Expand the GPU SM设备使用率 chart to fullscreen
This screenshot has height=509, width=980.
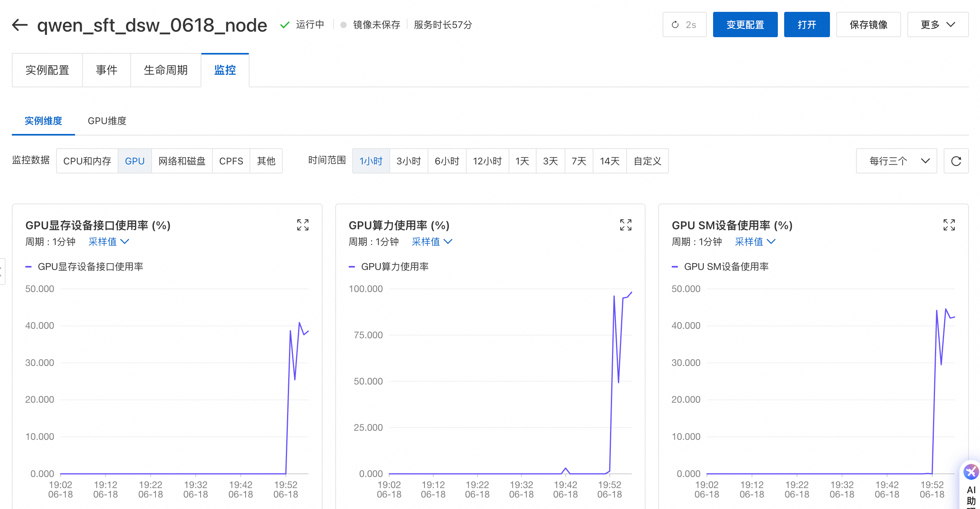949,225
